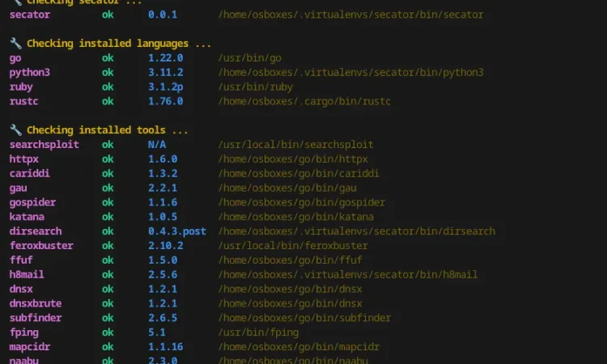Click the version '3.1.2p'

166,87
